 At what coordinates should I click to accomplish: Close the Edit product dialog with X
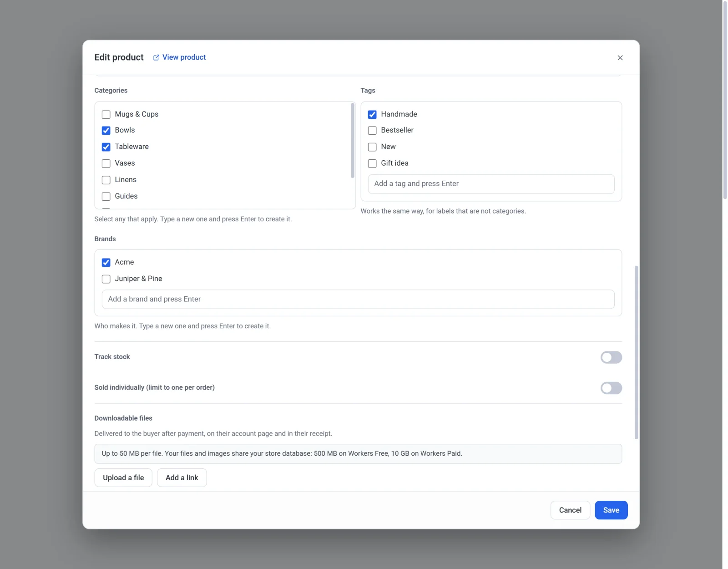[620, 58]
